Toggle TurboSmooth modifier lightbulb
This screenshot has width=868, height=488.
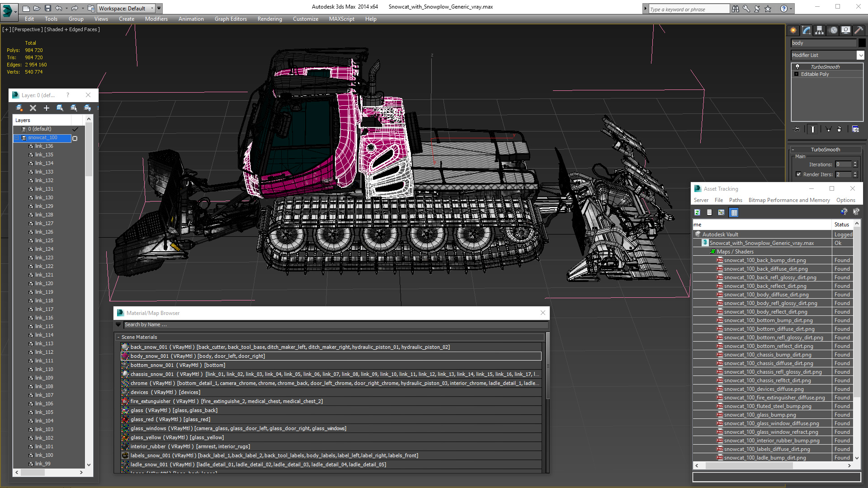(797, 67)
